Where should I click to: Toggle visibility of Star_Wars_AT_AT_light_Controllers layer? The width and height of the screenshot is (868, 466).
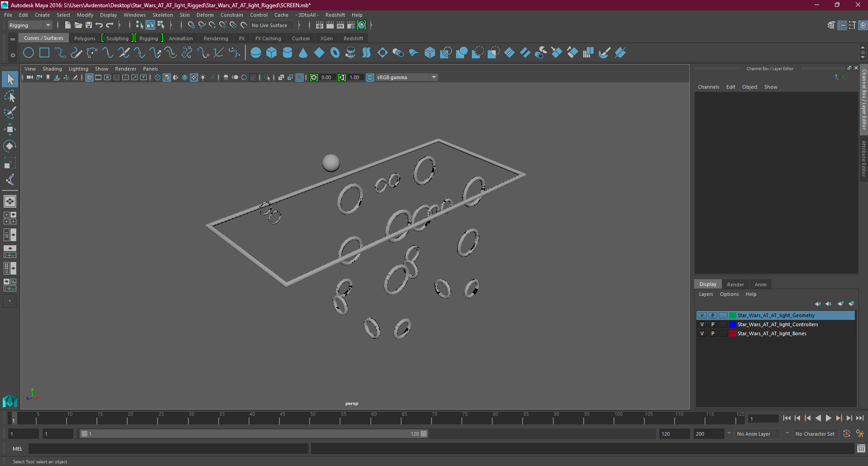[702, 324]
